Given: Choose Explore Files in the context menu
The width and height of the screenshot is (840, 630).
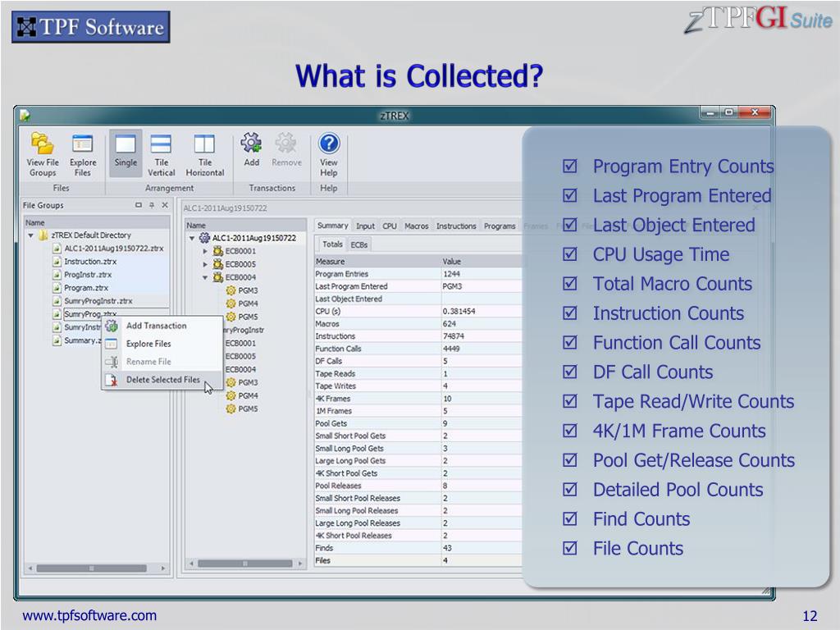Looking at the screenshot, I should [163, 344].
